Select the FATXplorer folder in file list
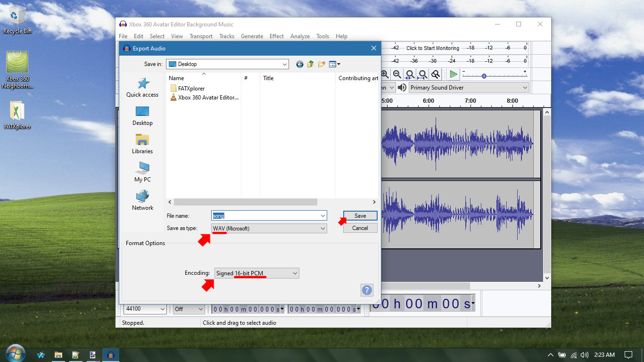The width and height of the screenshot is (644, 362). pyautogui.click(x=187, y=88)
